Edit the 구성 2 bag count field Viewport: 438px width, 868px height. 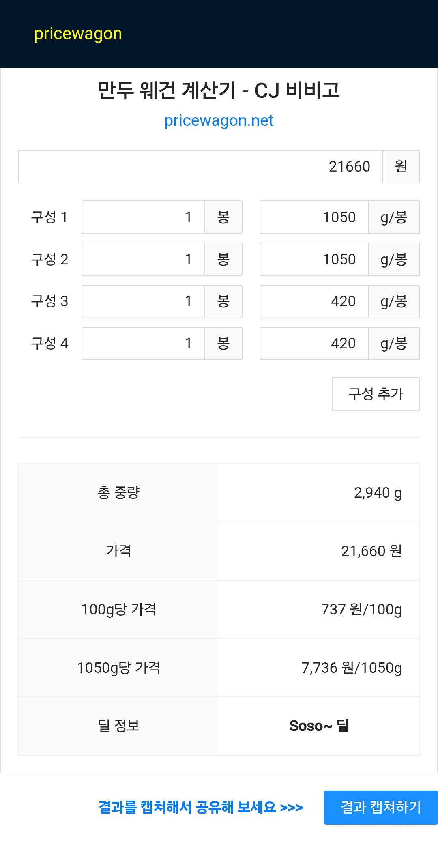point(144,260)
